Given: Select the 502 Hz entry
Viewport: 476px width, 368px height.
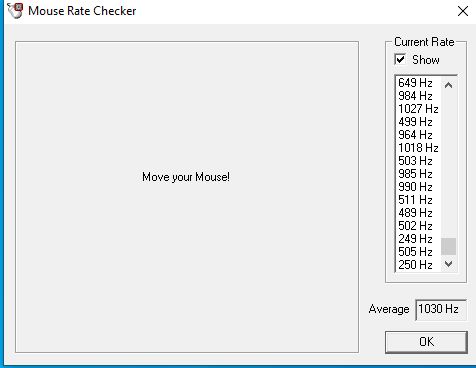Looking at the screenshot, I should pos(419,226).
